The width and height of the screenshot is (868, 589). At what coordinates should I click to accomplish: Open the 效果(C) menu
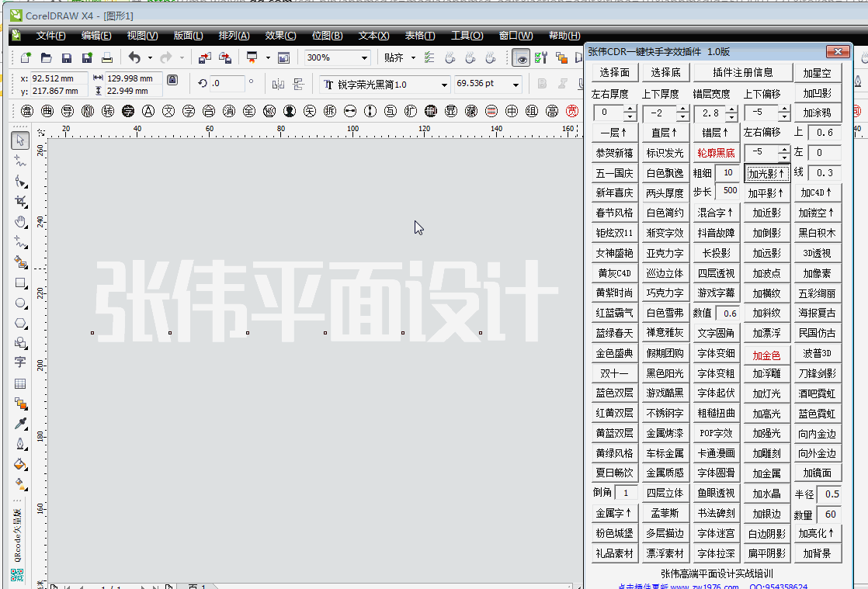(280, 36)
